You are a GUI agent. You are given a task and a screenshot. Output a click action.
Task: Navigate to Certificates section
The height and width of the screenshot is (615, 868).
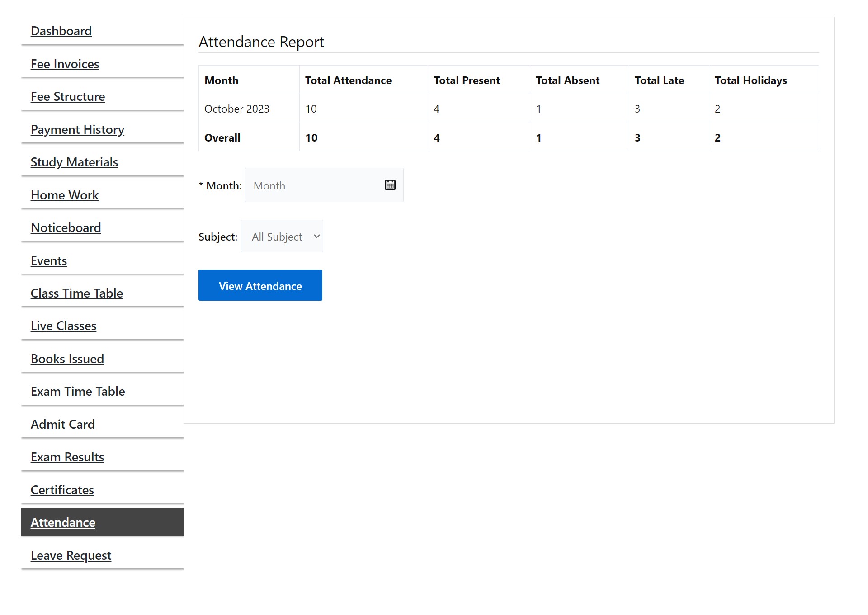coord(62,488)
